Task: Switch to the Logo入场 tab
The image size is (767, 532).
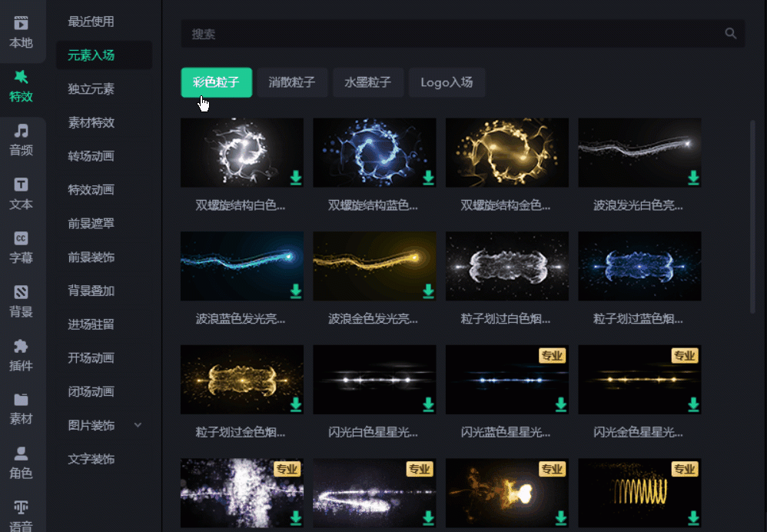Action: pos(447,82)
